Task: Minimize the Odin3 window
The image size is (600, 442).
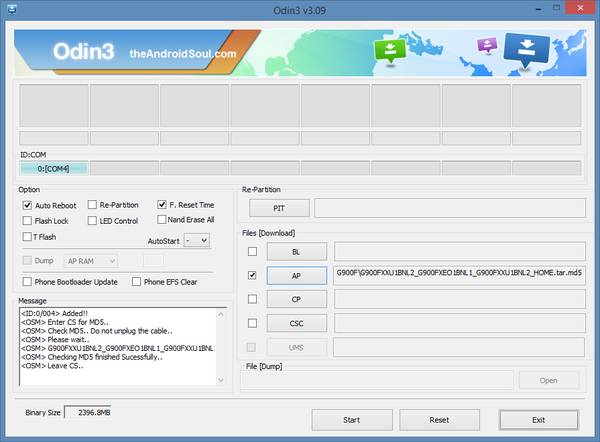Action: click(538, 9)
